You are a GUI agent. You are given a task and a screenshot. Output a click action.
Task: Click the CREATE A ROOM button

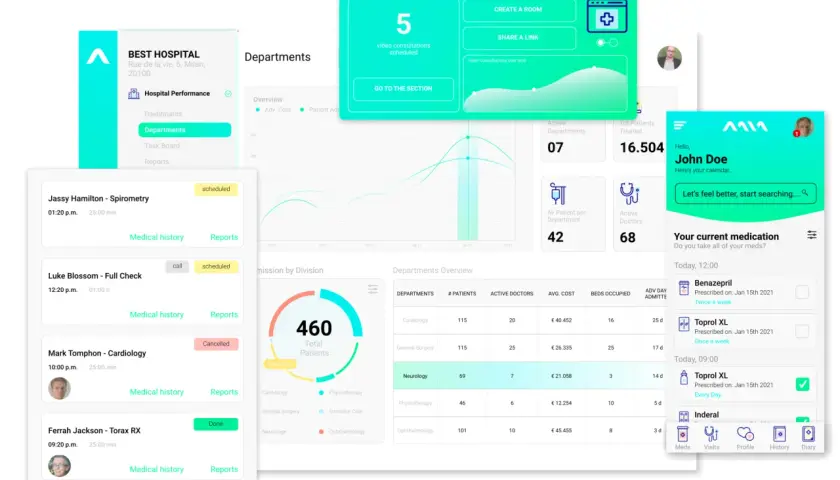point(519,10)
